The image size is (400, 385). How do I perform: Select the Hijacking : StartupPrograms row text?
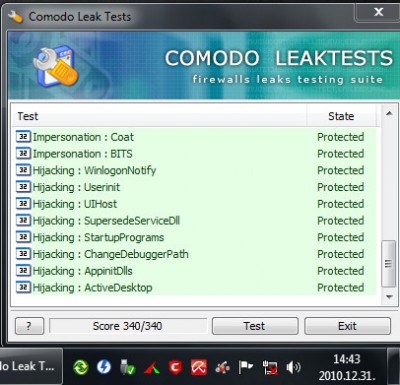coord(98,237)
